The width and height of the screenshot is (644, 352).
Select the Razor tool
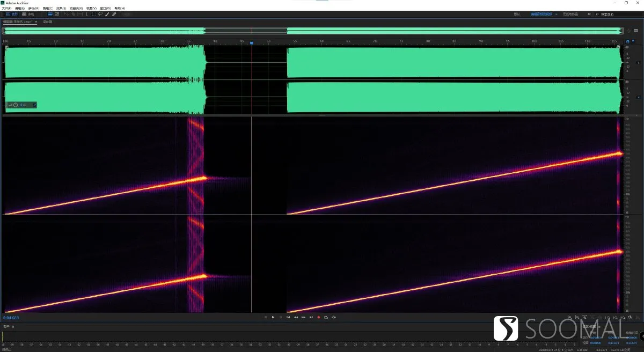73,14
